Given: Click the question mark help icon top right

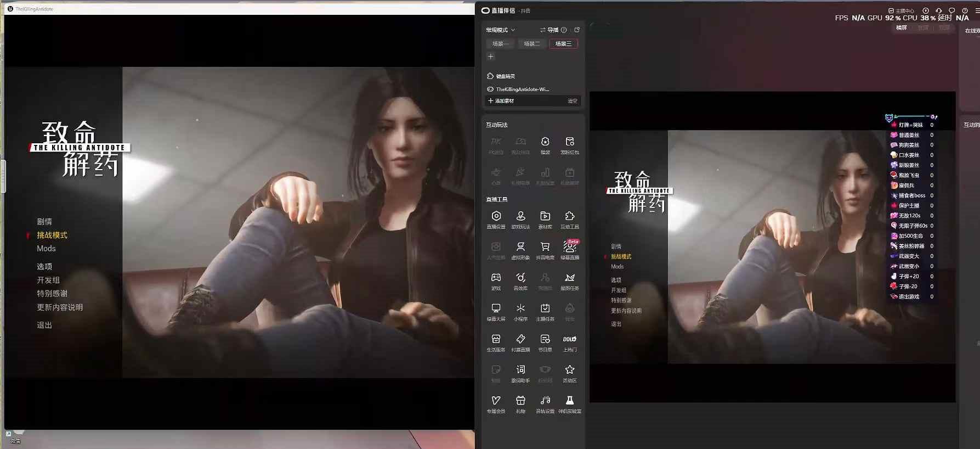Looking at the screenshot, I should 965,10.
